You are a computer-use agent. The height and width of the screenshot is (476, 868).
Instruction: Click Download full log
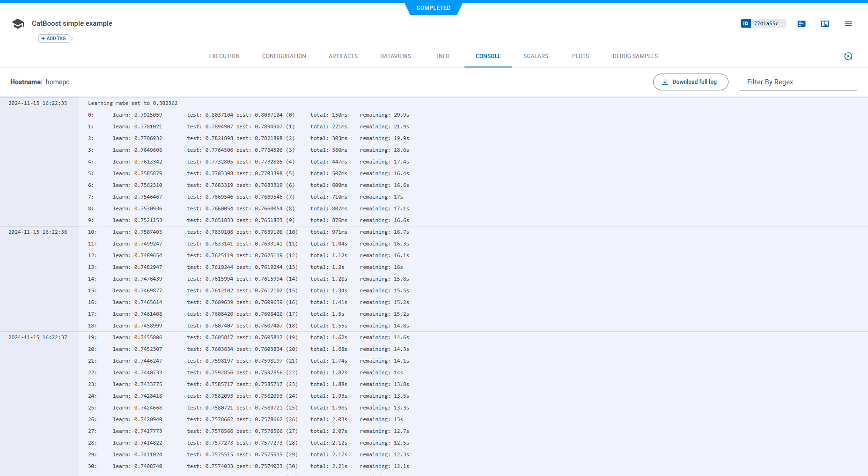(x=690, y=82)
